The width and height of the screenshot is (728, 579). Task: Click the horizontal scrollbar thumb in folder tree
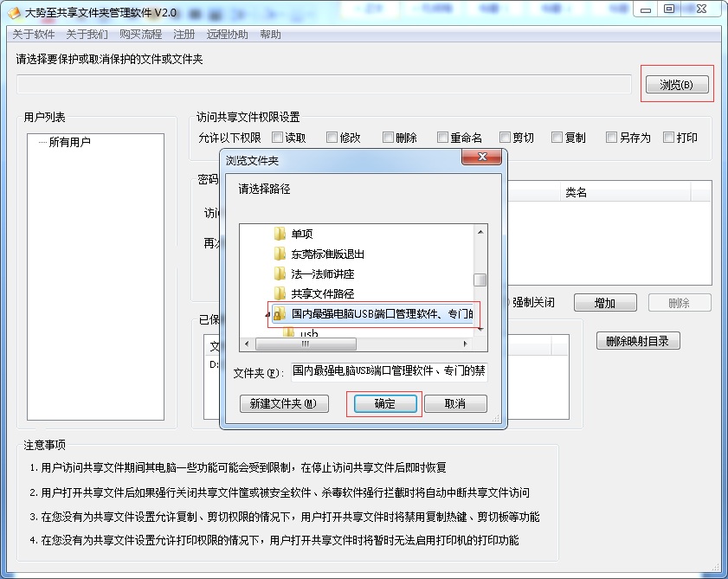(304, 344)
